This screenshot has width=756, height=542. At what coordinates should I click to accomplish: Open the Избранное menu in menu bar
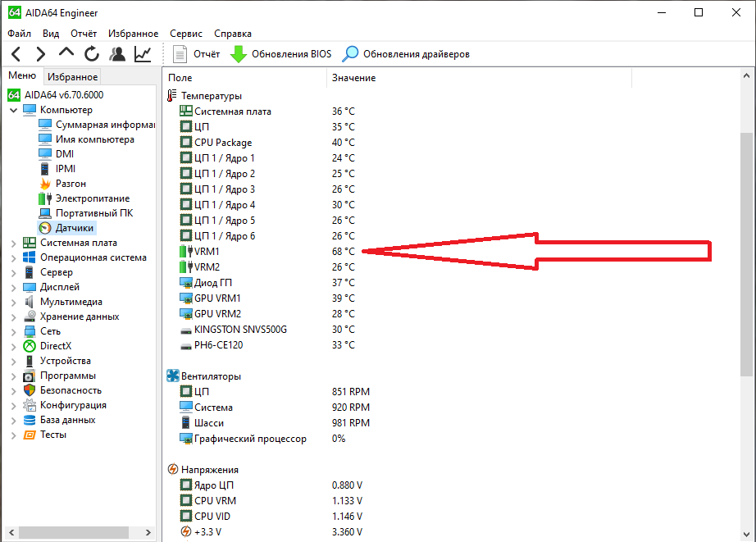pyautogui.click(x=133, y=34)
